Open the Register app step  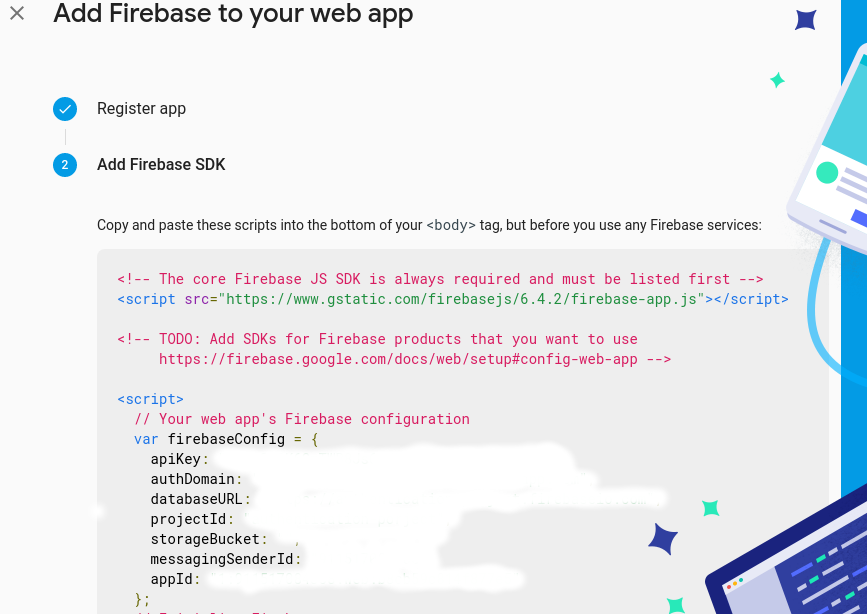click(x=141, y=109)
